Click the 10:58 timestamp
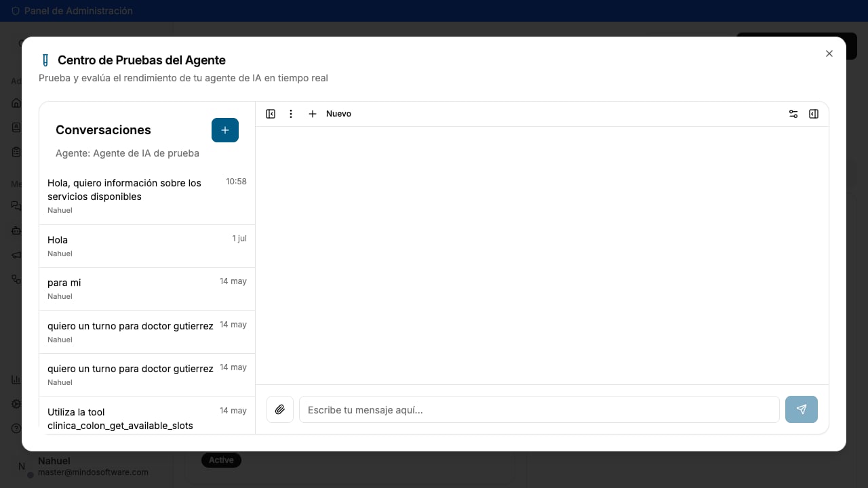Viewport: 868px width, 488px height. click(236, 182)
